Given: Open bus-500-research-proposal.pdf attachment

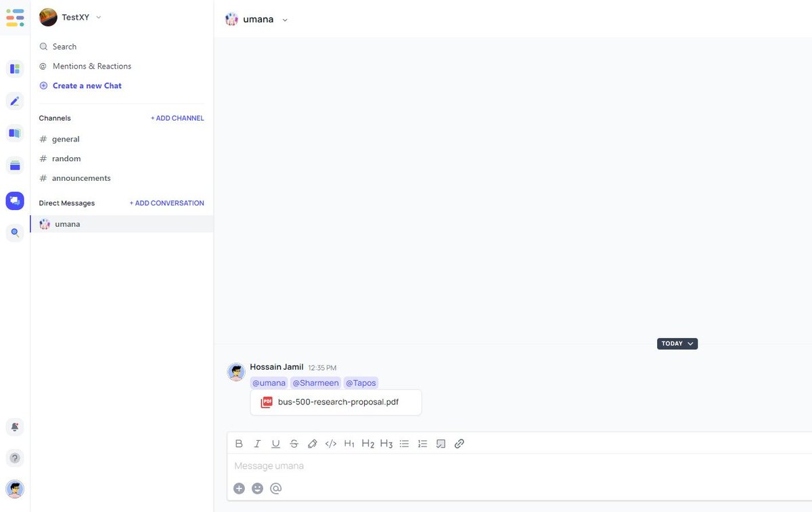Looking at the screenshot, I should point(336,402).
